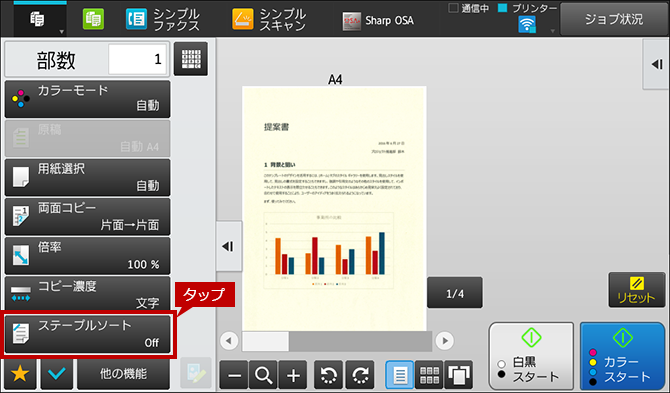Zoom out preview with minus button
The height and width of the screenshot is (393, 670).
pyautogui.click(x=234, y=375)
